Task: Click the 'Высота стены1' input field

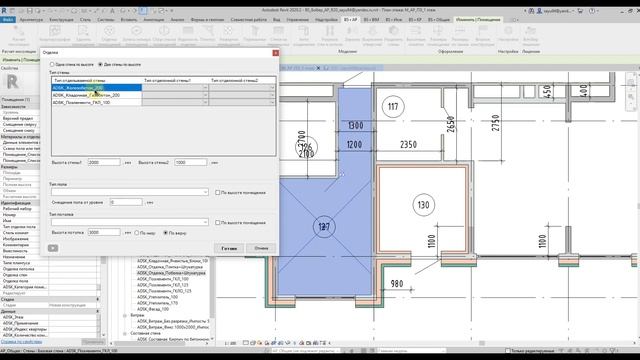Action: (x=104, y=162)
